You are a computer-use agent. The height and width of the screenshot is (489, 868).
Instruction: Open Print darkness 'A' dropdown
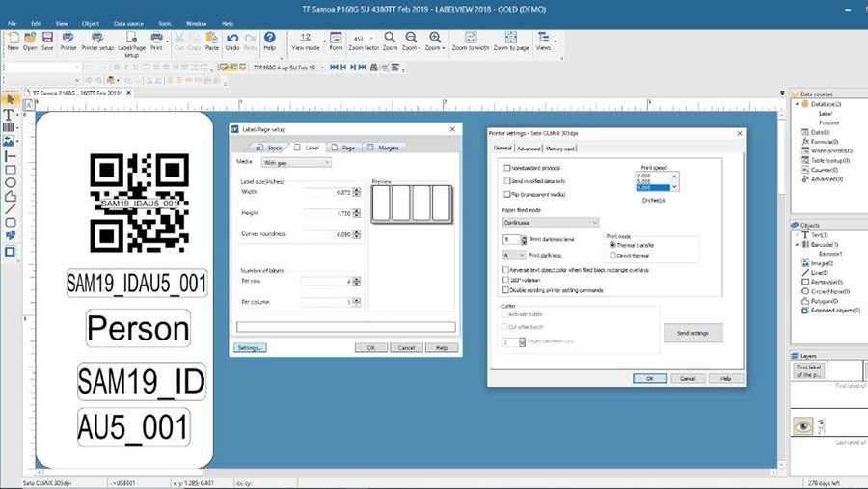[514, 255]
